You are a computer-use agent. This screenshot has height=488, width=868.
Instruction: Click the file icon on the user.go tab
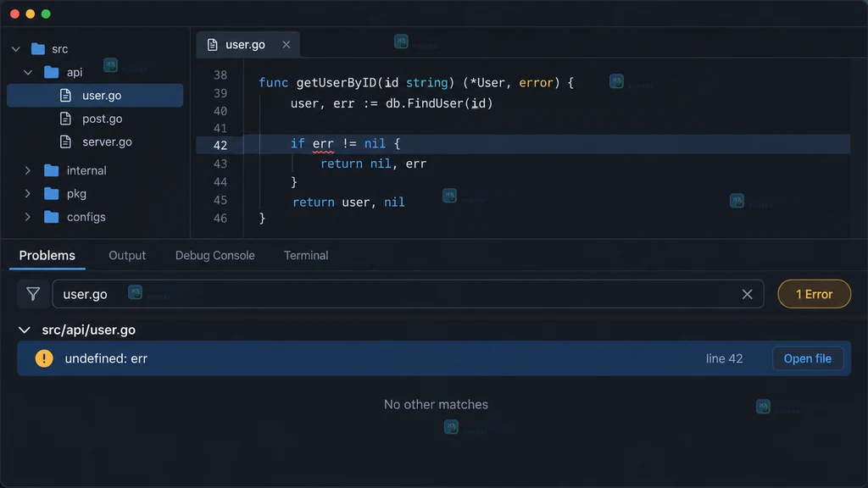[x=212, y=45]
